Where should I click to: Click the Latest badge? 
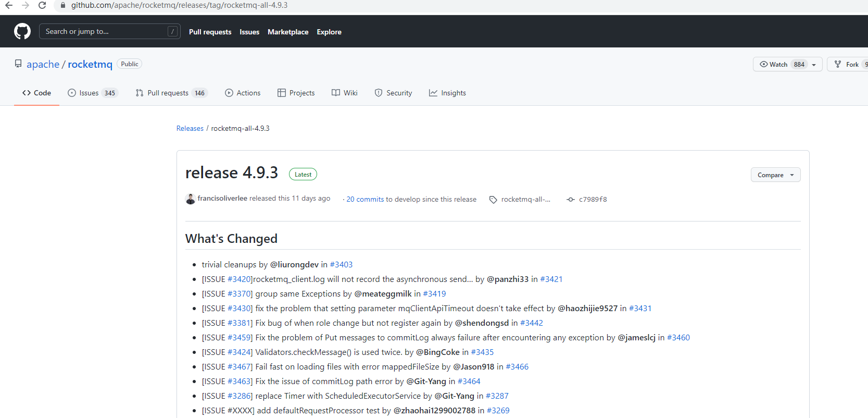pos(303,175)
